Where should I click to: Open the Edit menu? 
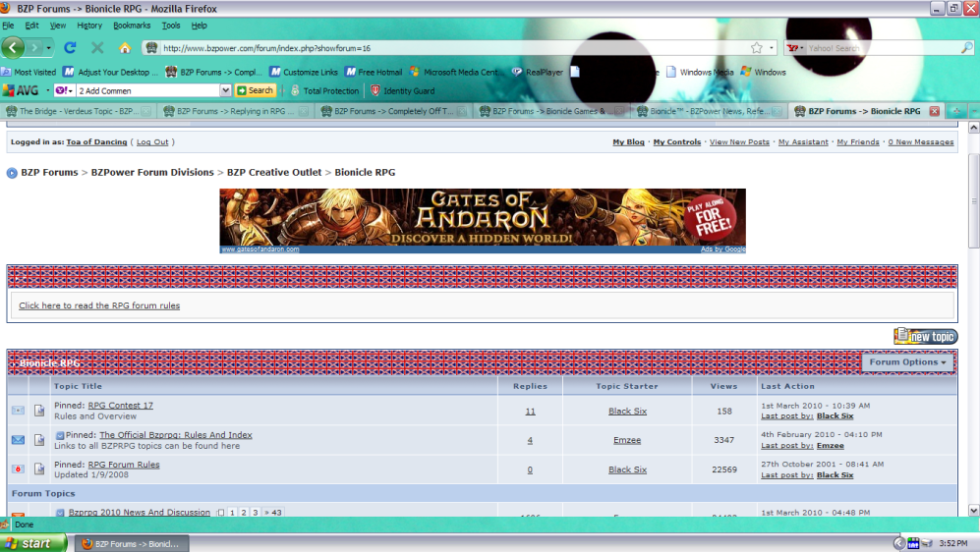[x=31, y=26]
